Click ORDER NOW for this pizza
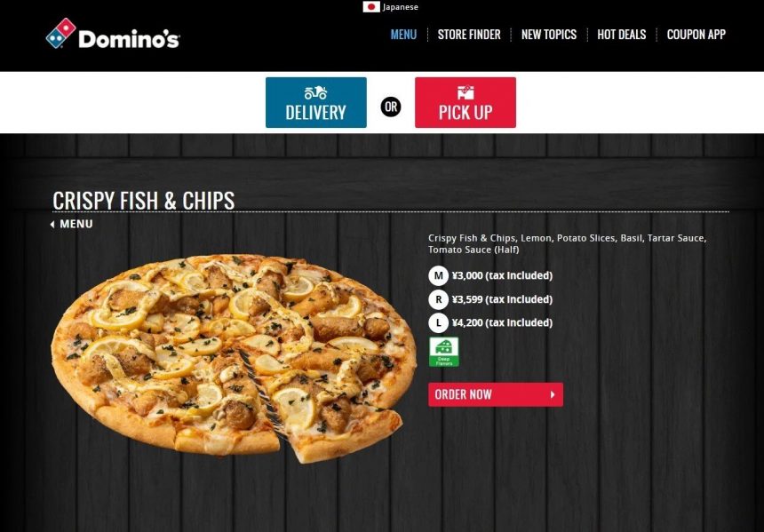The height and width of the screenshot is (532, 764). (496, 394)
